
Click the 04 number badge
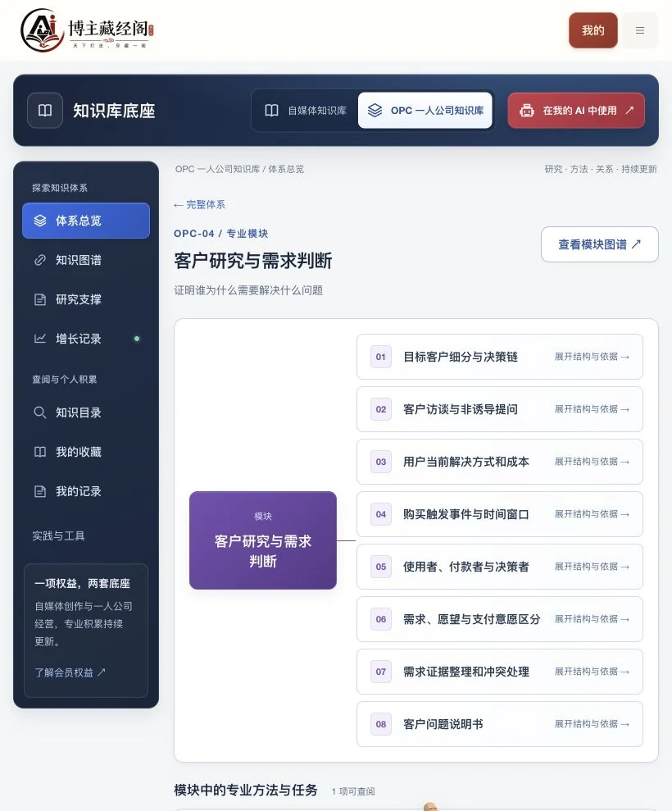(381, 514)
